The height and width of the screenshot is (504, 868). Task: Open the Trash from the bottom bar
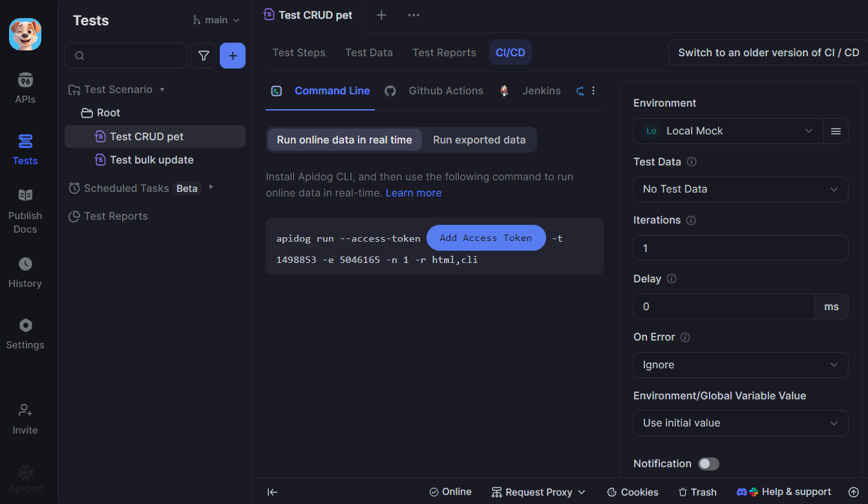click(697, 492)
